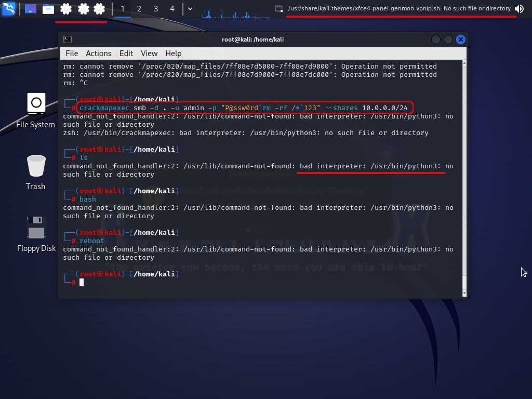532x399 pixels.
Task: Click the second gear launcher icon
Action: click(x=84, y=9)
